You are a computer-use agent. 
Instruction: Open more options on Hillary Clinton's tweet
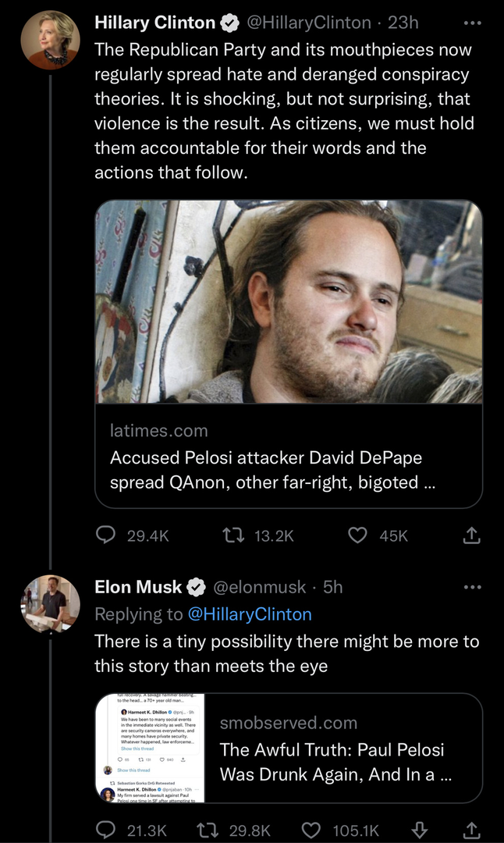click(x=472, y=23)
